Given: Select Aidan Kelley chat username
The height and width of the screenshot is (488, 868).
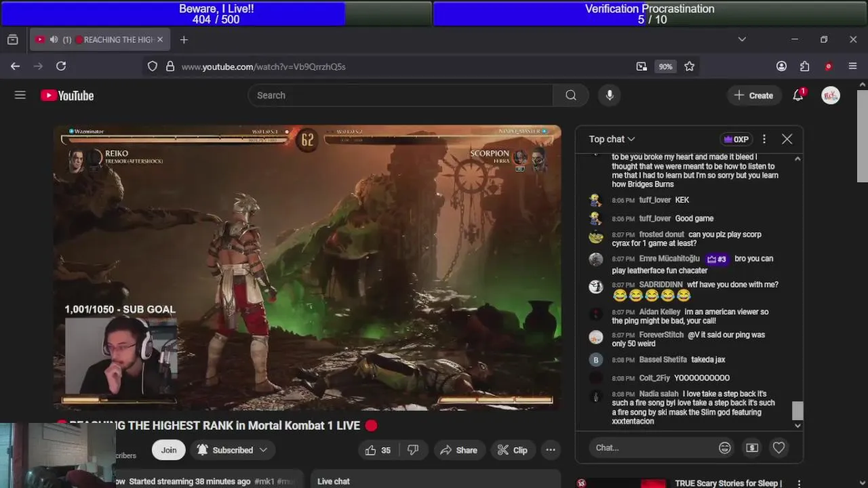Looking at the screenshot, I should click(659, 312).
